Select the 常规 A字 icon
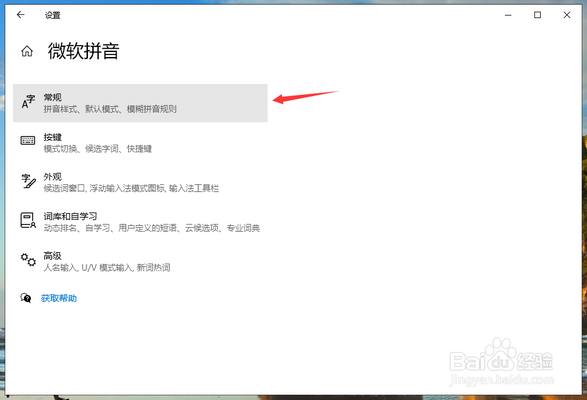The width and height of the screenshot is (587, 400). tap(28, 102)
